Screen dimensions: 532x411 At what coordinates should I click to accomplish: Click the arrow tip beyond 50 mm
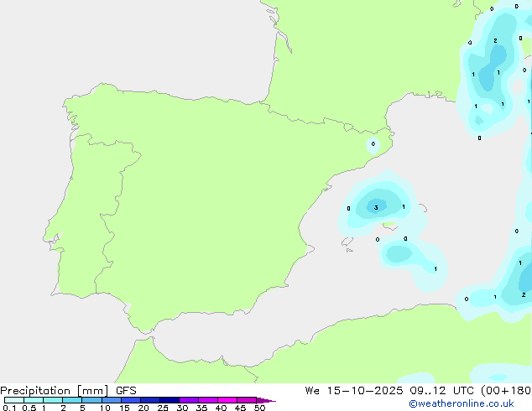click(266, 400)
